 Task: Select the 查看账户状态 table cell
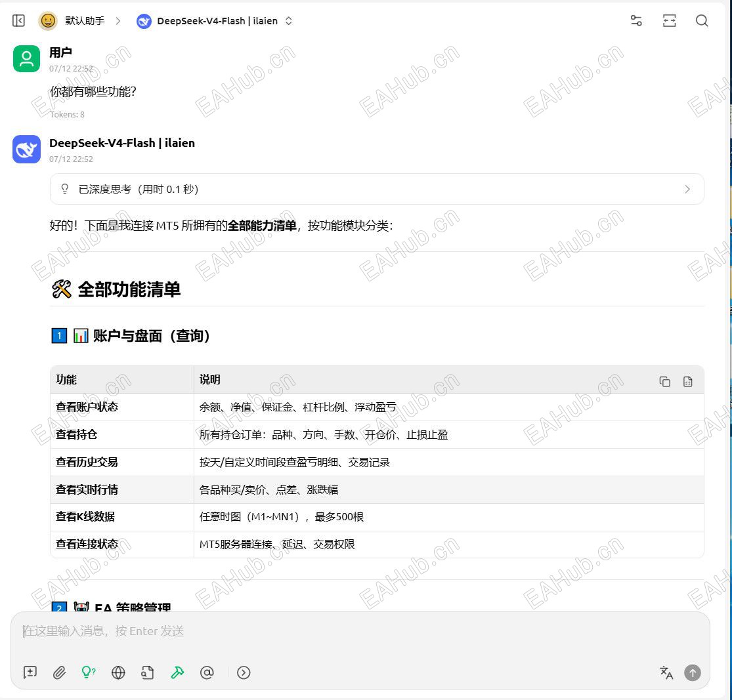click(122, 407)
